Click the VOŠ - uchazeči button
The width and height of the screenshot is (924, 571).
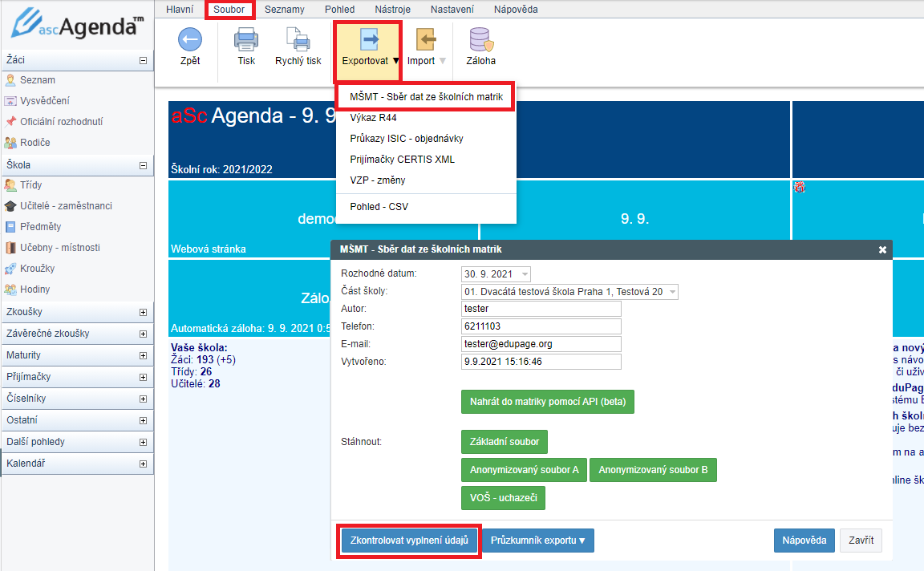pyautogui.click(x=503, y=498)
